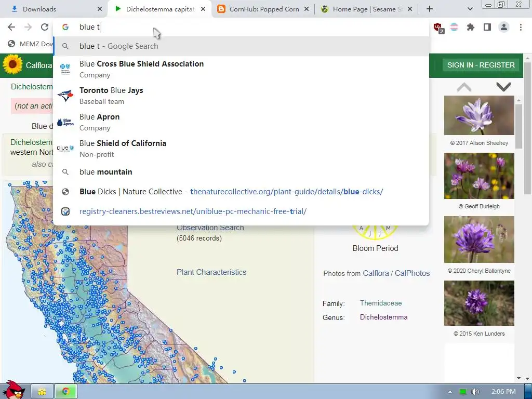
Task: Click the Toronto Blue Jays logo icon
Action: [65, 96]
